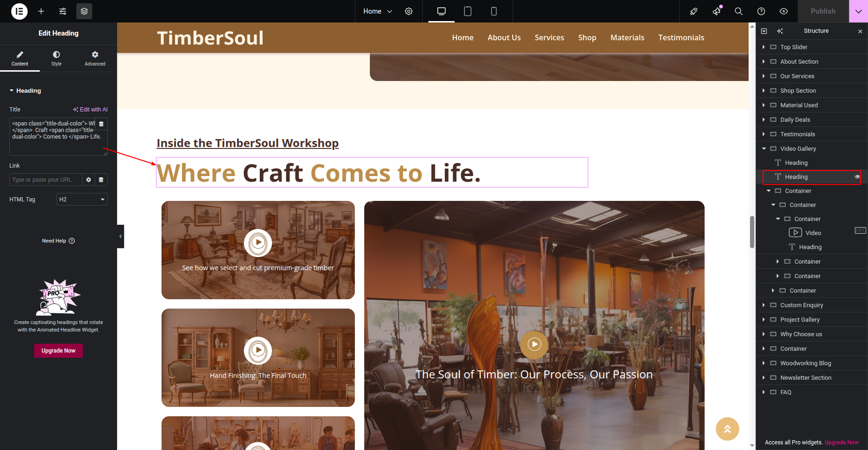Click the Edit with AI link
The image size is (868, 450).
(90, 110)
